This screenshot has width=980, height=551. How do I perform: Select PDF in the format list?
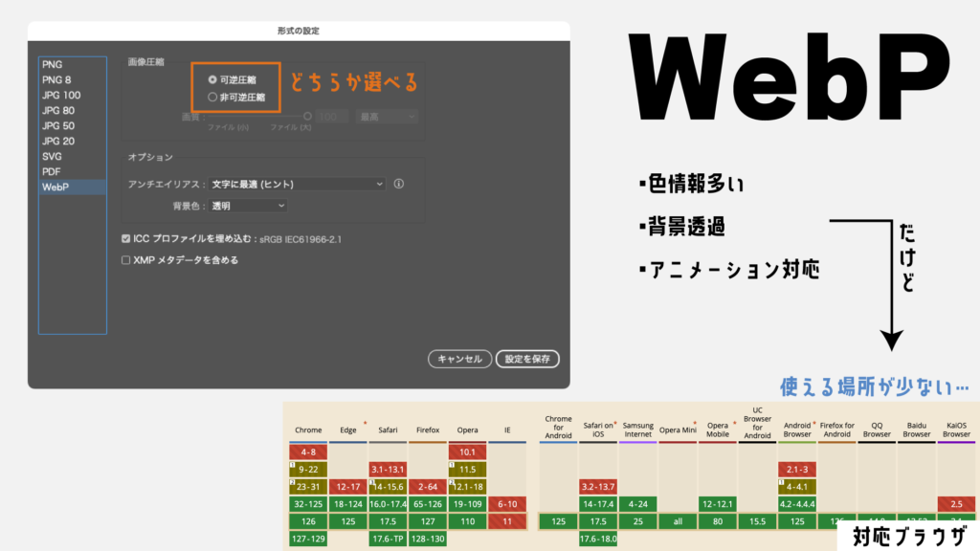click(x=52, y=171)
